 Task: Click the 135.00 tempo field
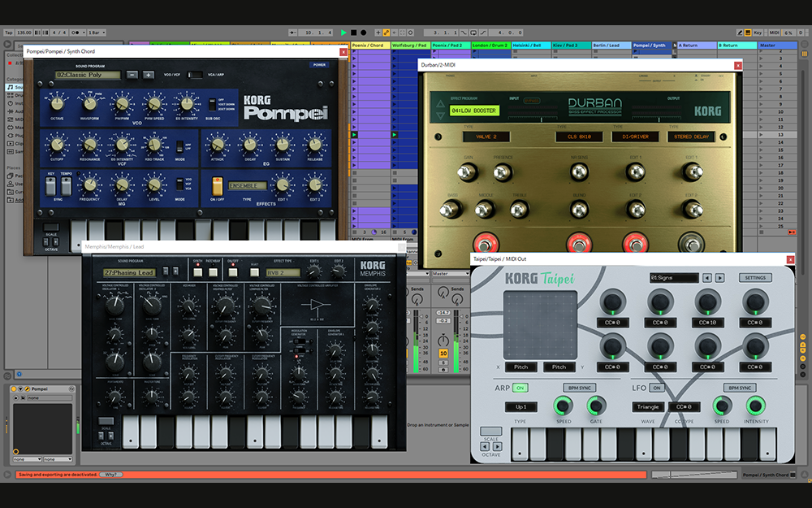coord(24,33)
